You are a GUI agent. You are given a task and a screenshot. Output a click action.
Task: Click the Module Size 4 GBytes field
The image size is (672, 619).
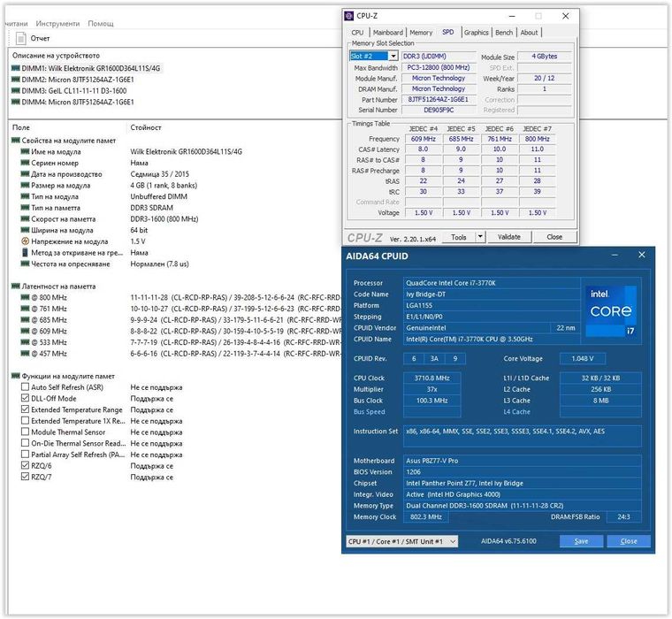pyautogui.click(x=545, y=57)
